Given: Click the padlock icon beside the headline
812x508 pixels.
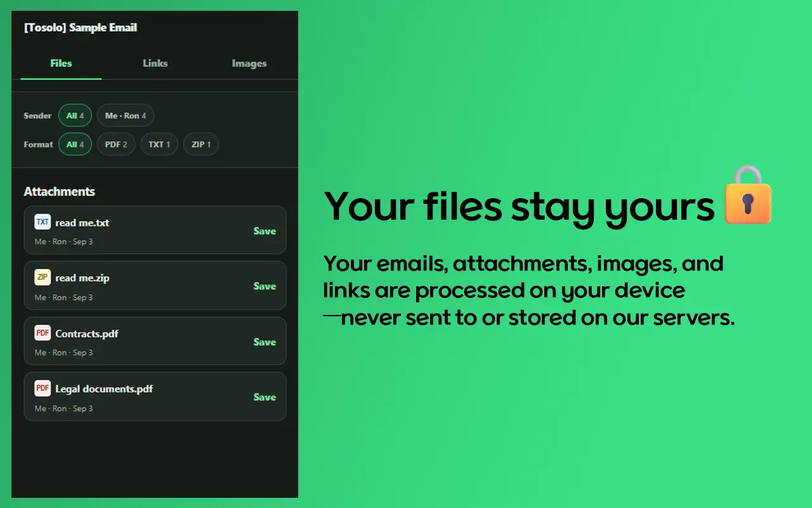Looking at the screenshot, I should [748, 195].
